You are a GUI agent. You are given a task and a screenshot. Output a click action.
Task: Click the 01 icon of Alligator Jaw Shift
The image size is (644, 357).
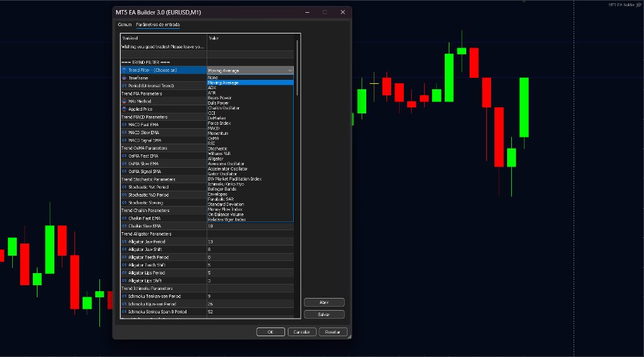coord(124,250)
